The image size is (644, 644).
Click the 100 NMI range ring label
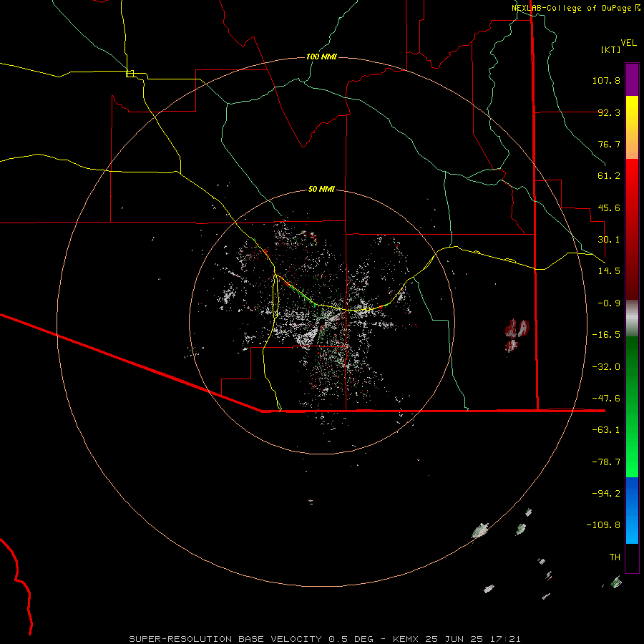point(321,57)
